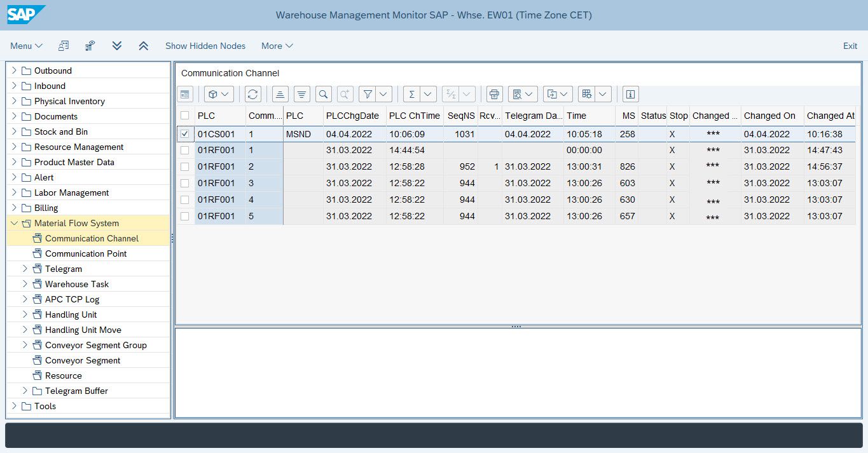Click the Find magnifier icon

(324, 94)
